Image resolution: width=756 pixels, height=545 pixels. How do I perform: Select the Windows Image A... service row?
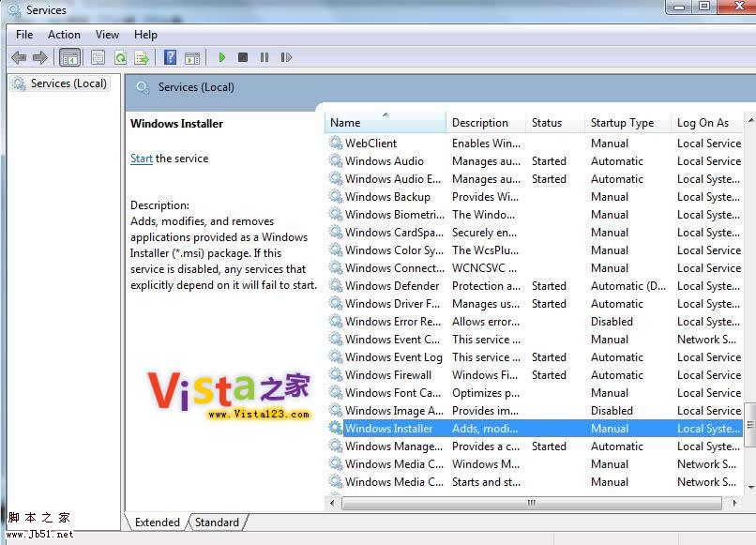click(535, 411)
